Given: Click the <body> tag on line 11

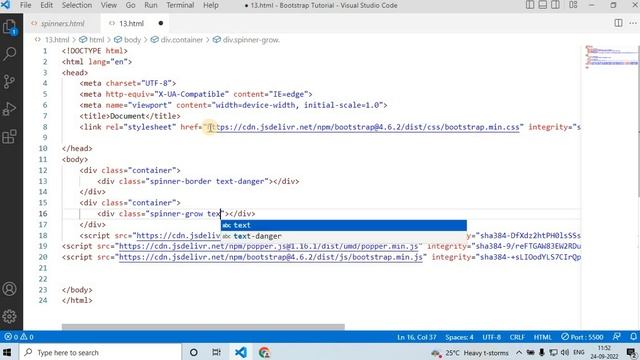Looking at the screenshot, I should (x=75, y=159).
